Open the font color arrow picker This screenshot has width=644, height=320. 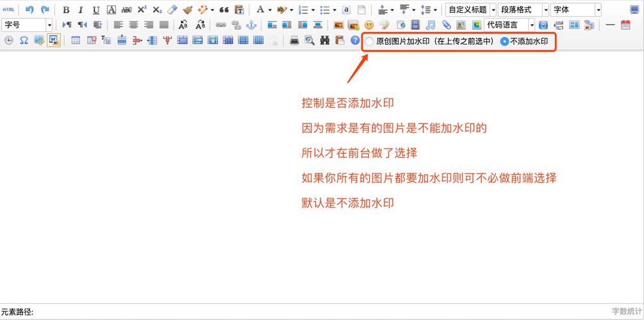coord(270,10)
